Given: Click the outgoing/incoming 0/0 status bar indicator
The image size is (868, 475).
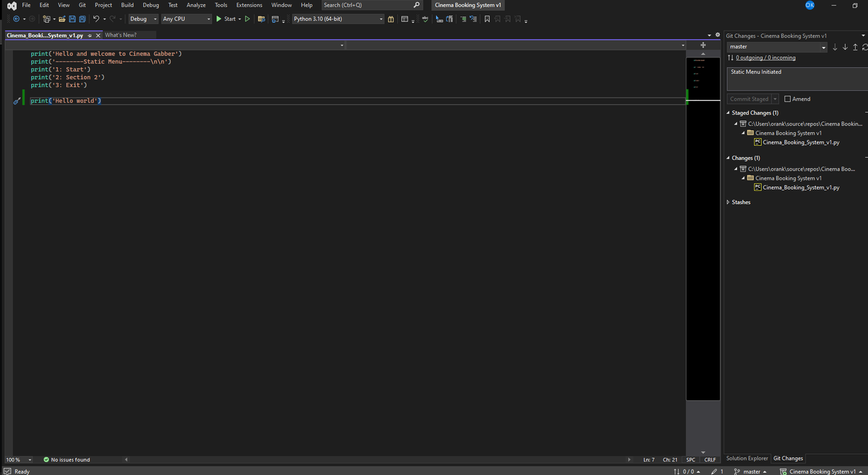Looking at the screenshot, I should click(686, 471).
